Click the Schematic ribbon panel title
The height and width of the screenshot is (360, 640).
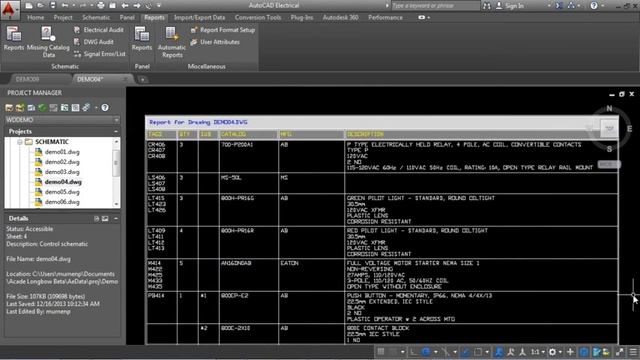pyautogui.click(x=65, y=66)
